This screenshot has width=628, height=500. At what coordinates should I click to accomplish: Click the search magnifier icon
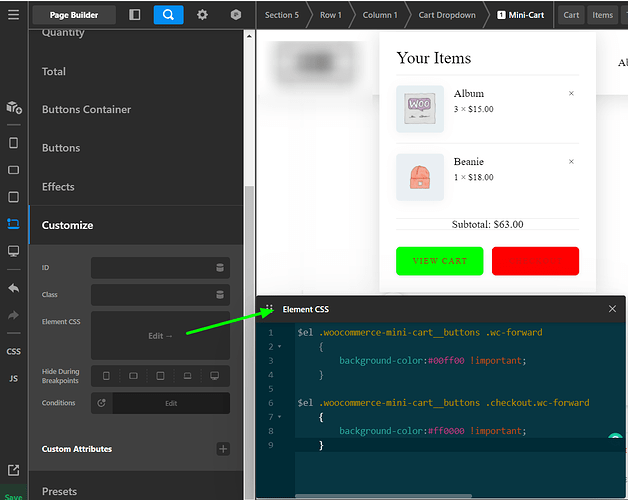[x=168, y=15]
